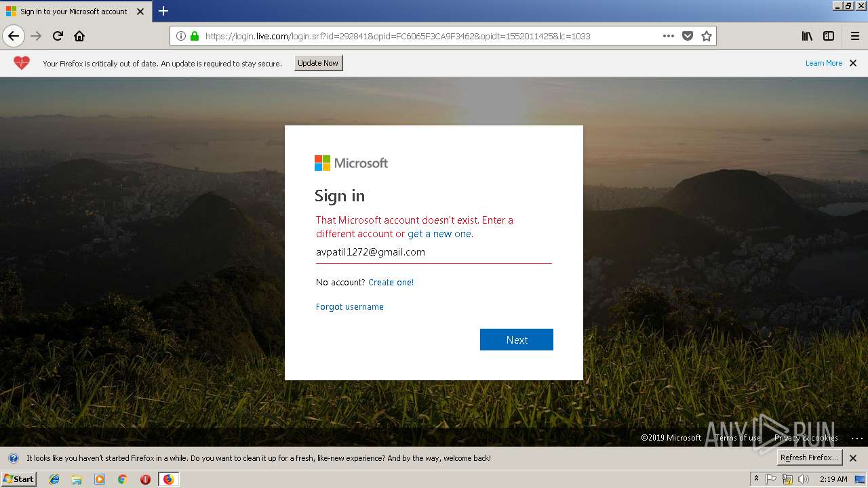
Task: Launch Opera from the taskbar
Action: pos(145,479)
